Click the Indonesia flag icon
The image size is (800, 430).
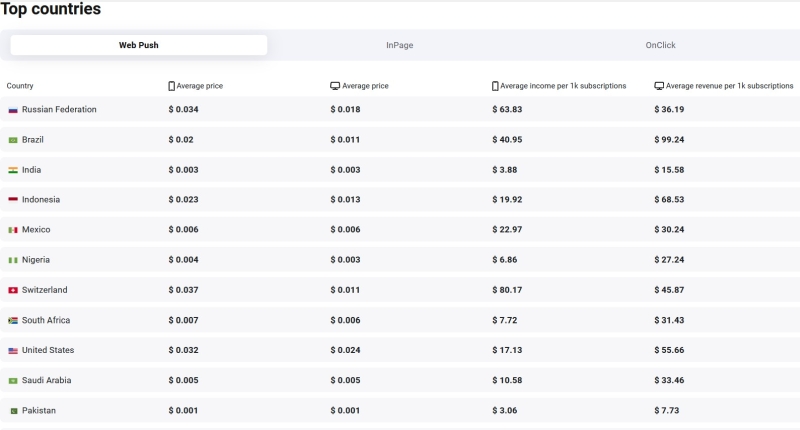(x=13, y=199)
